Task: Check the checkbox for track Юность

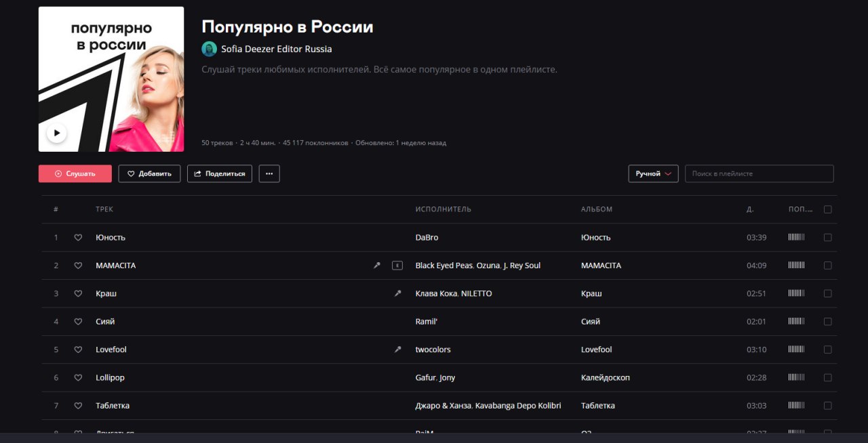Action: (x=827, y=238)
